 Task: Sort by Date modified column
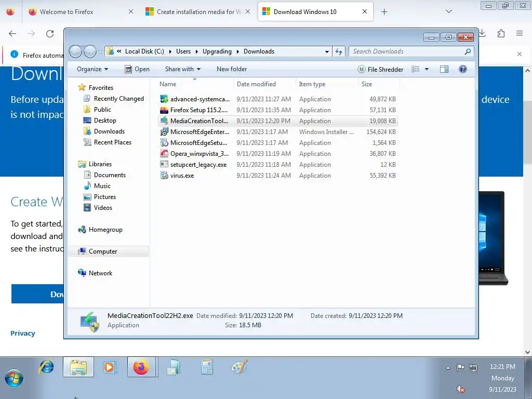264,84
